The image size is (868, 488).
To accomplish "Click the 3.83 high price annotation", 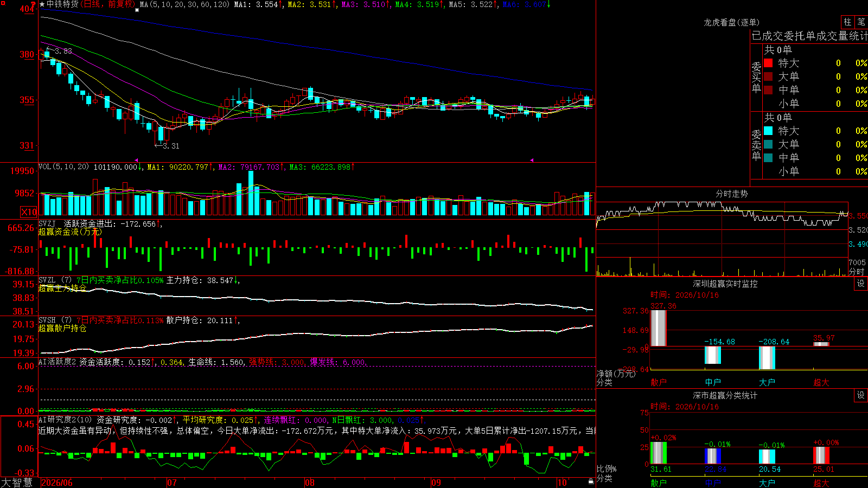I will [x=59, y=51].
